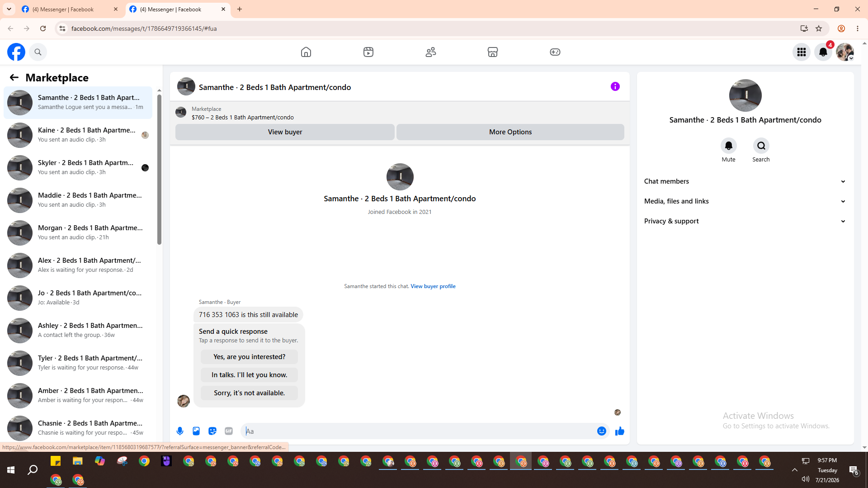Mute this conversation
This screenshot has width=868, height=488.
click(x=729, y=146)
